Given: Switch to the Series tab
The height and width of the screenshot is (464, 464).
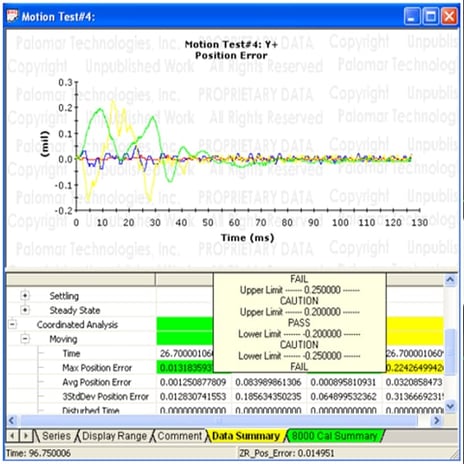Looking at the screenshot, I should (x=56, y=436).
